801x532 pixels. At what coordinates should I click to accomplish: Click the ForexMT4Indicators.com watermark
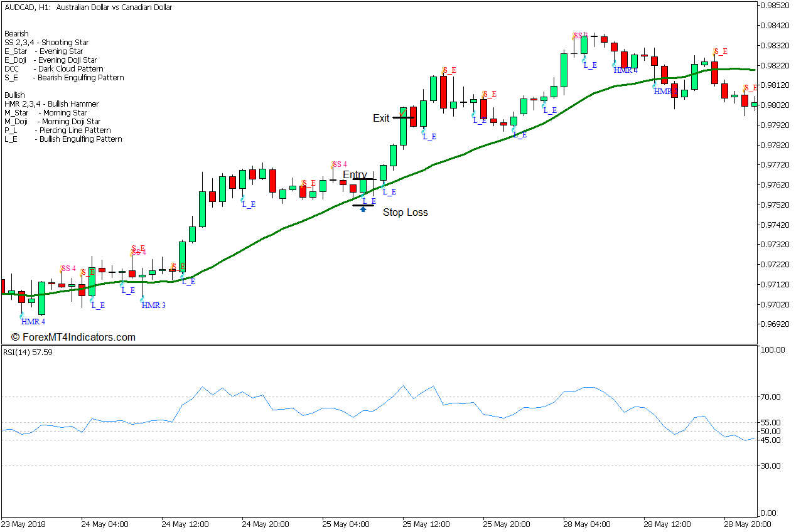(73, 338)
